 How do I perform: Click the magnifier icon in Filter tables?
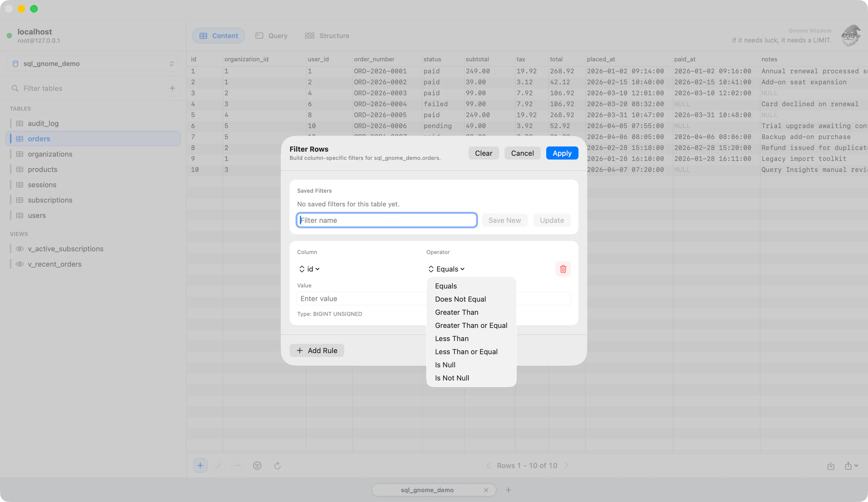pyautogui.click(x=15, y=88)
